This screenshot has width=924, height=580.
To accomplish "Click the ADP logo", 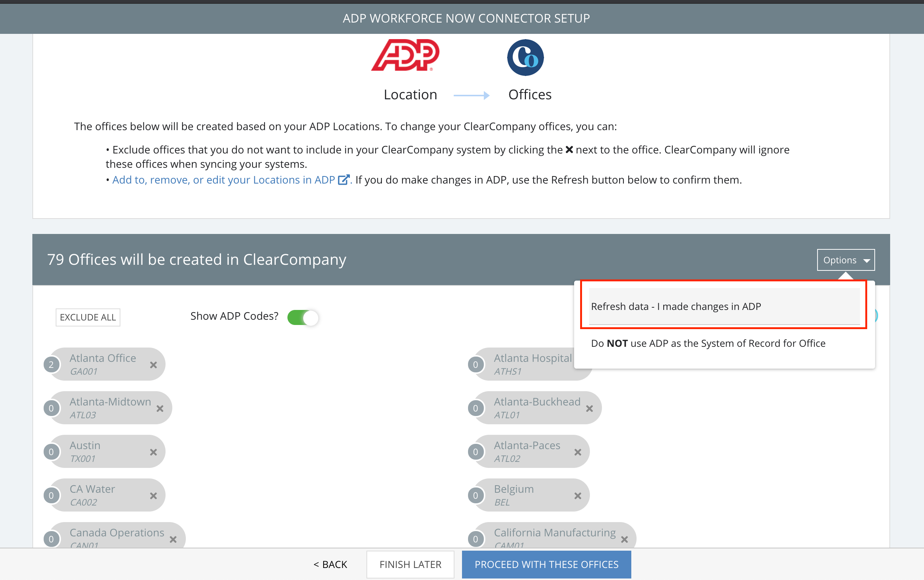I will (x=406, y=55).
